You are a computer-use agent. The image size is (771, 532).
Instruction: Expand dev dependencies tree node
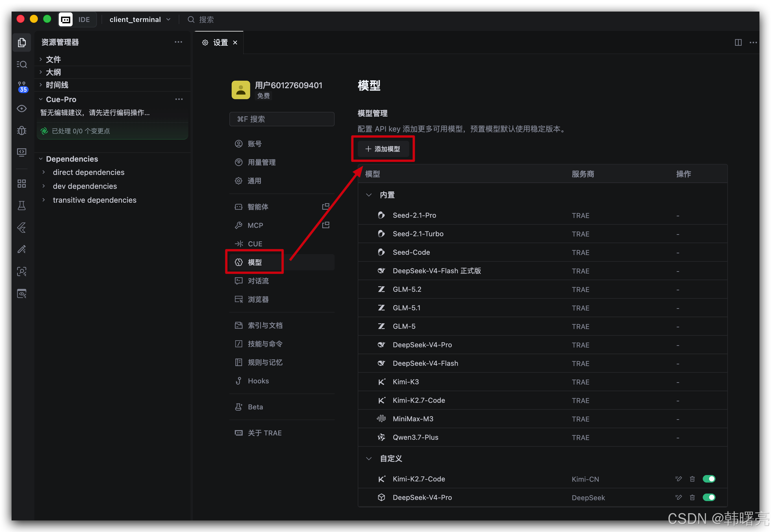click(43, 186)
